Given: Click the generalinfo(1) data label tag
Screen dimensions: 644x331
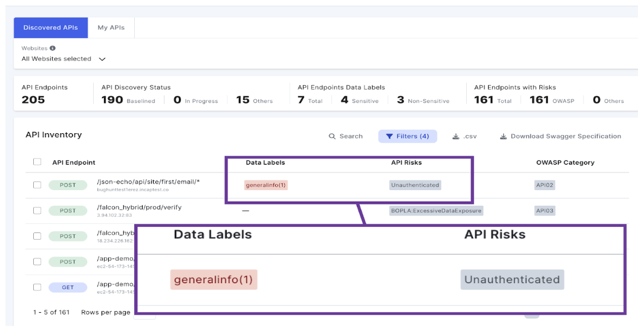Looking at the screenshot, I should coord(265,185).
